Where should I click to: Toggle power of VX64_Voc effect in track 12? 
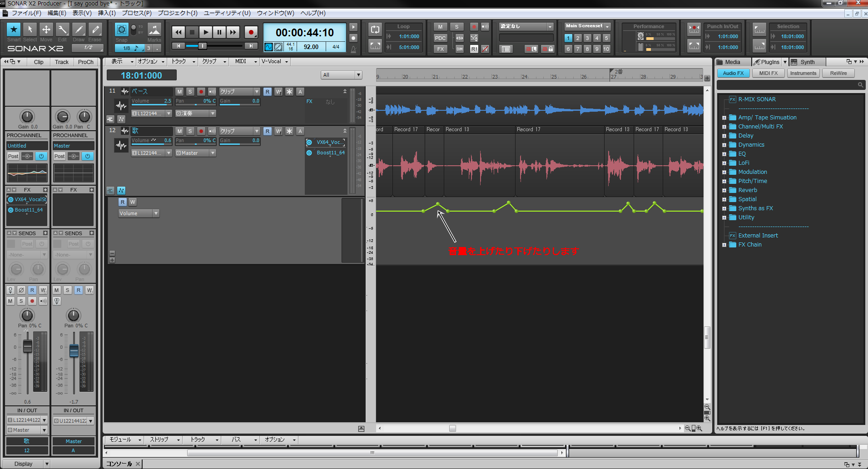[x=309, y=142]
